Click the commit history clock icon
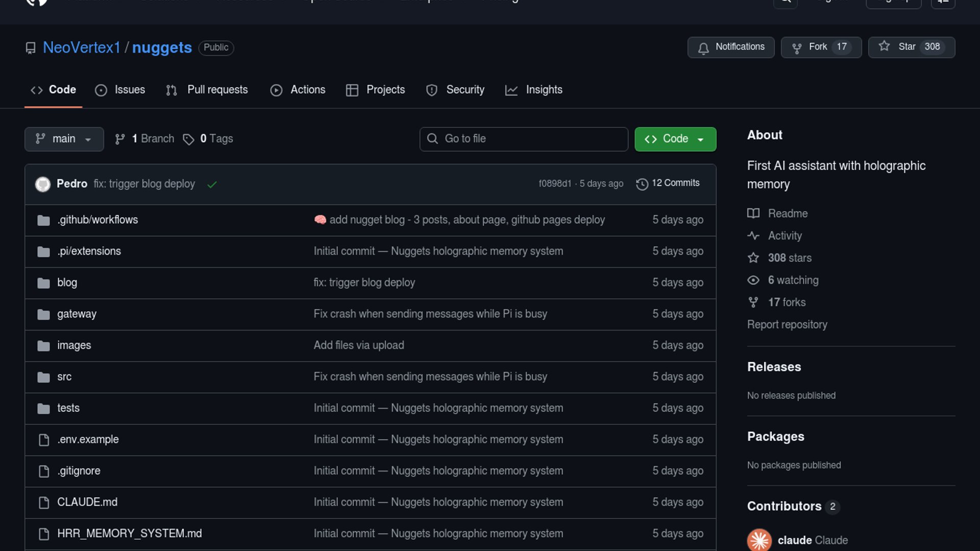Image resolution: width=980 pixels, height=551 pixels. pyautogui.click(x=642, y=184)
